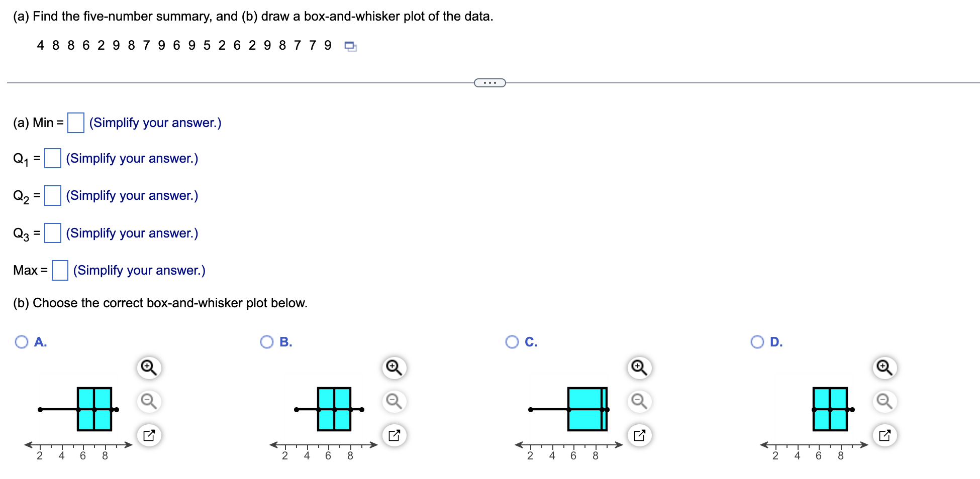The height and width of the screenshot is (479, 980).
Task: Zoom out of box plot D
Action: 884,401
